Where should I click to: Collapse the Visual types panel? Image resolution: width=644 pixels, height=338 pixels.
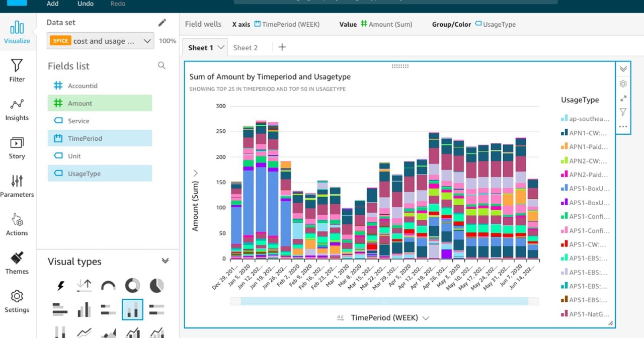pyautogui.click(x=165, y=261)
